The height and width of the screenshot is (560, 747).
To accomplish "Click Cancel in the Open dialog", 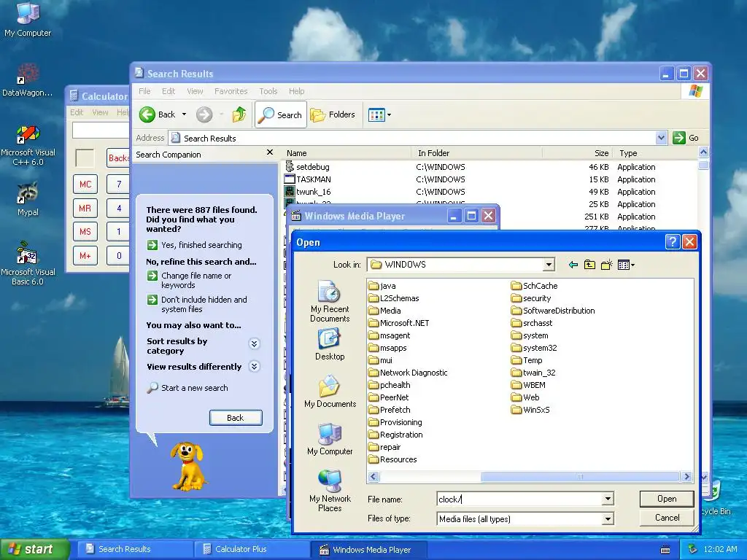I will [x=667, y=518].
